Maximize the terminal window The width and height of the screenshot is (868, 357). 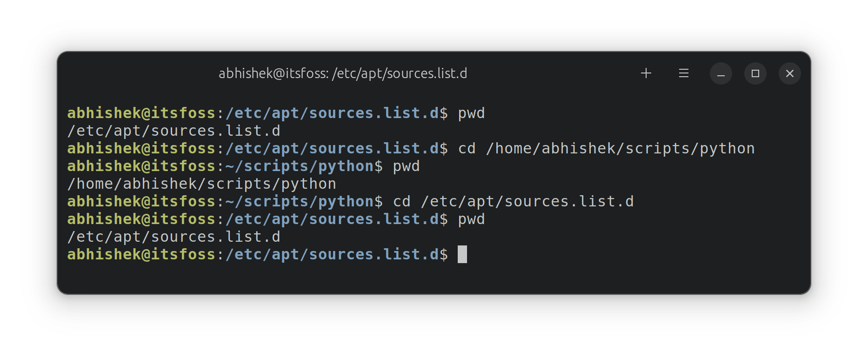tap(755, 73)
